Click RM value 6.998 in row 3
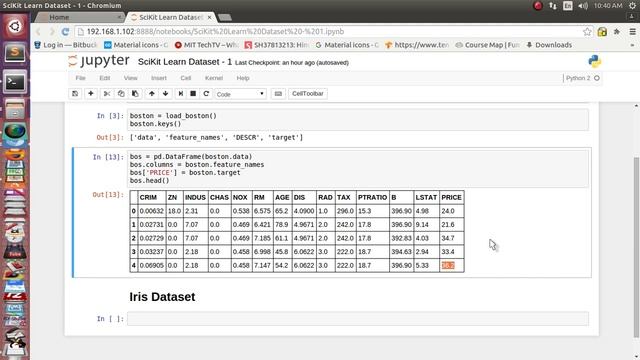Image resolution: width=640 pixels, height=360 pixels. pyautogui.click(x=262, y=251)
